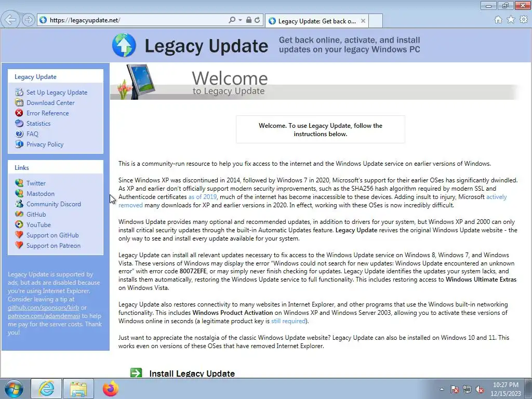Image resolution: width=532 pixels, height=399 pixels.
Task: Open the YouTube link
Action: coord(38,224)
